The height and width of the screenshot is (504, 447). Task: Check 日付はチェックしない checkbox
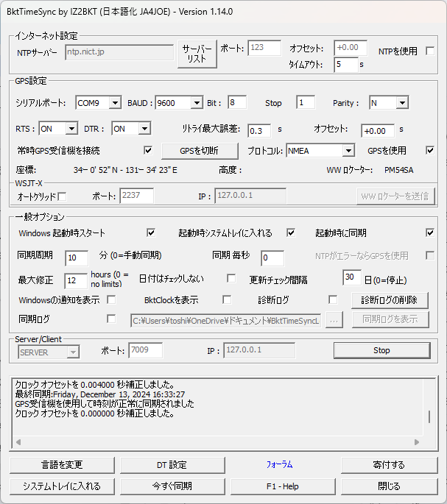point(231,278)
